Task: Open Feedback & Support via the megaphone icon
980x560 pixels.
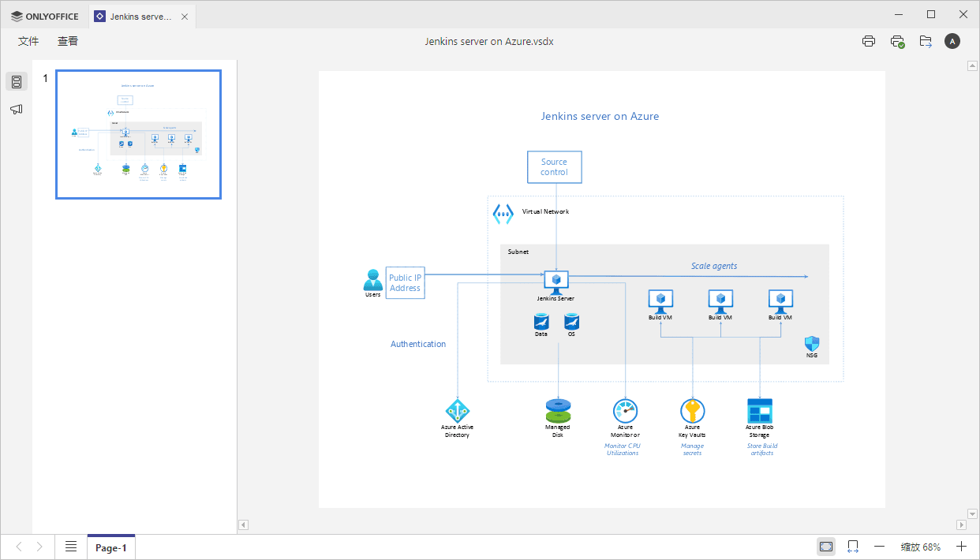Action: pyautogui.click(x=16, y=109)
